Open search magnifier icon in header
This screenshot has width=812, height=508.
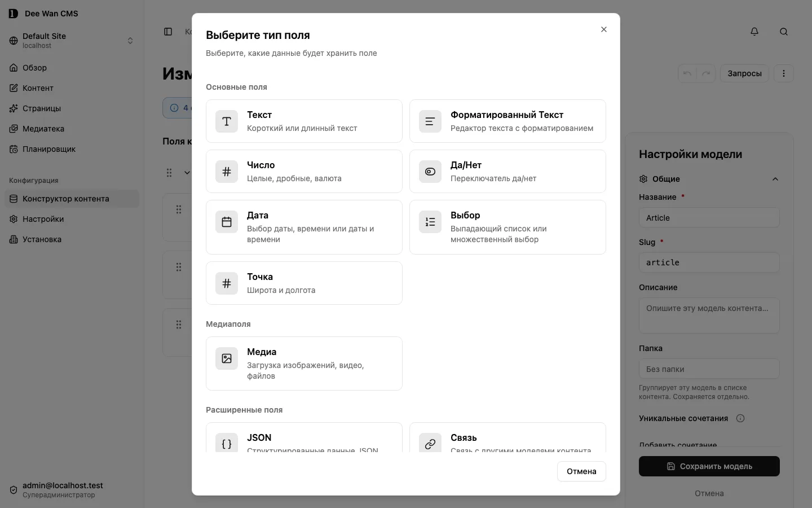784,32
